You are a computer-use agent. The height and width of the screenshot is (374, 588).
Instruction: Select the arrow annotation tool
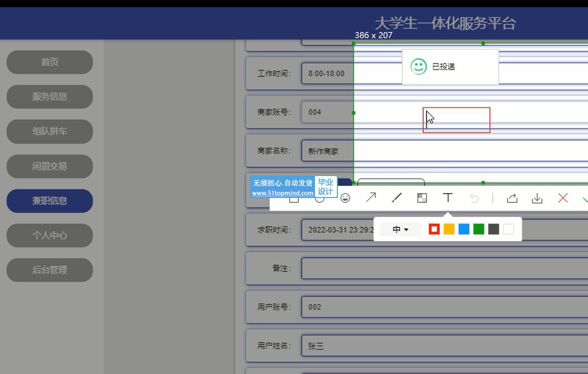pos(371,197)
